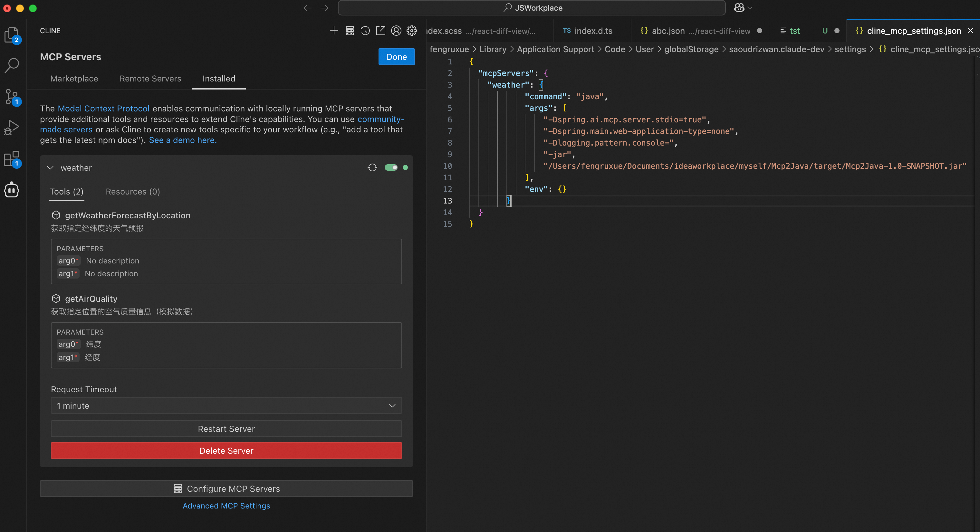Click the weather server status green dot
The height and width of the screenshot is (532, 980).
click(x=405, y=167)
